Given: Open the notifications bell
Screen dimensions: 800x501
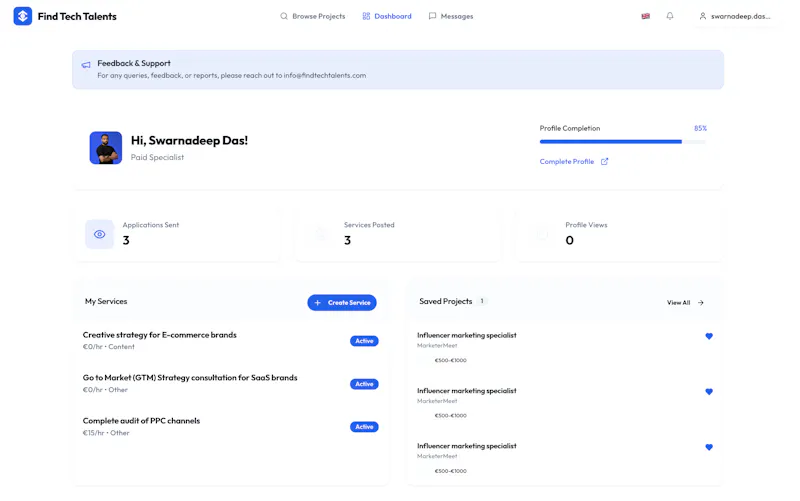Looking at the screenshot, I should click(670, 16).
